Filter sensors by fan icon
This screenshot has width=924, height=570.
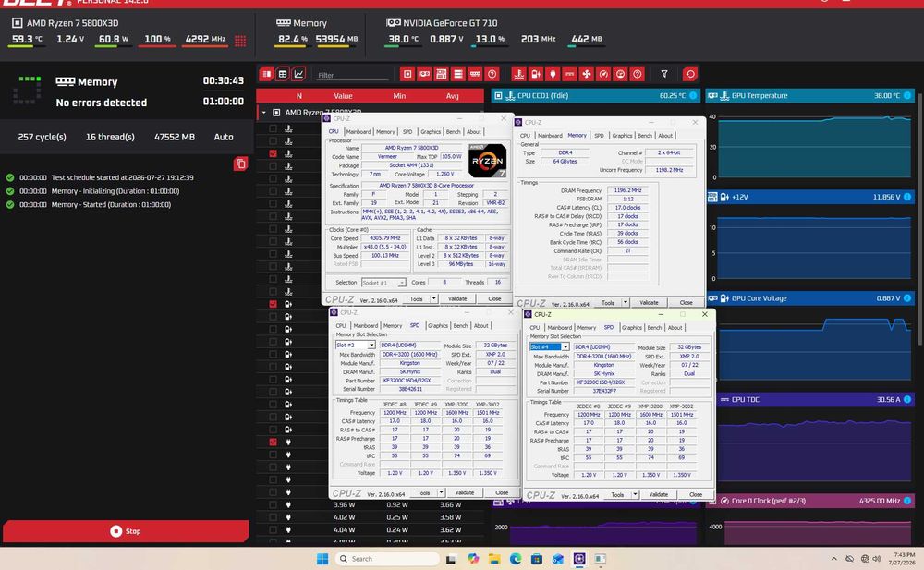587,74
